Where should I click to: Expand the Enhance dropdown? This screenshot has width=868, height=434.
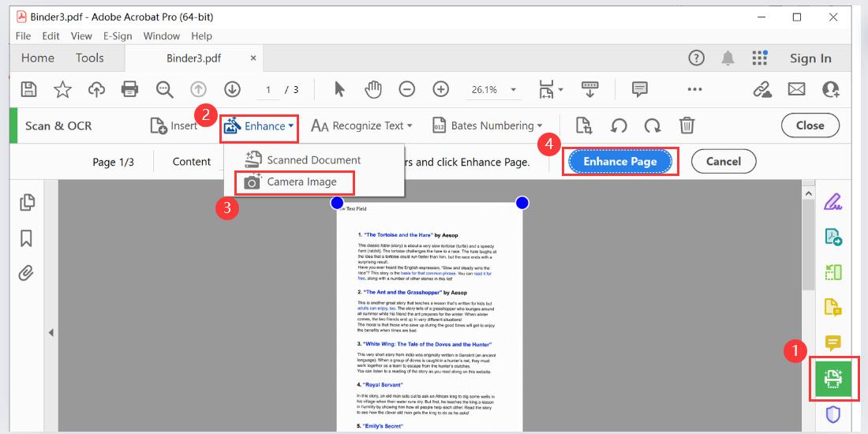point(260,125)
